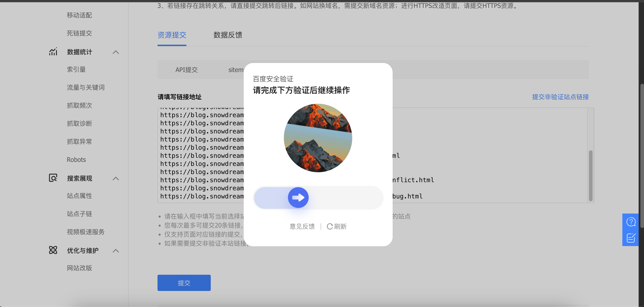The width and height of the screenshot is (644, 307).
Task: Open the feedback edit-note floating button
Action: 631,238
